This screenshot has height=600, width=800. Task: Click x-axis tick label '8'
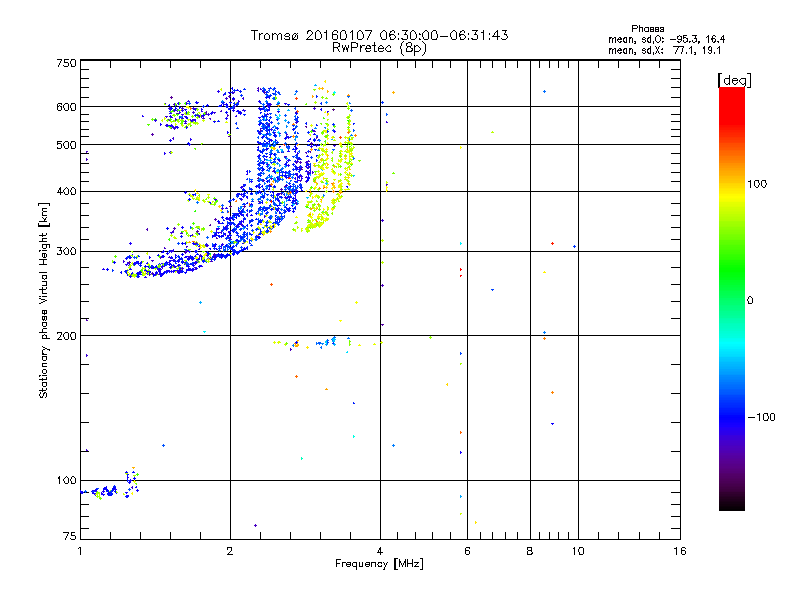[530, 551]
